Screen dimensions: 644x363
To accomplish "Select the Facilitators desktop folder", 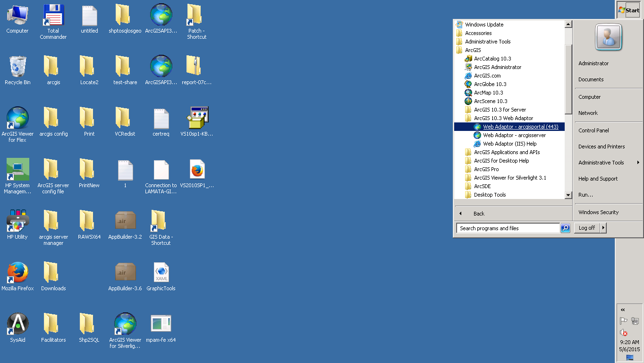I will (53, 328).
